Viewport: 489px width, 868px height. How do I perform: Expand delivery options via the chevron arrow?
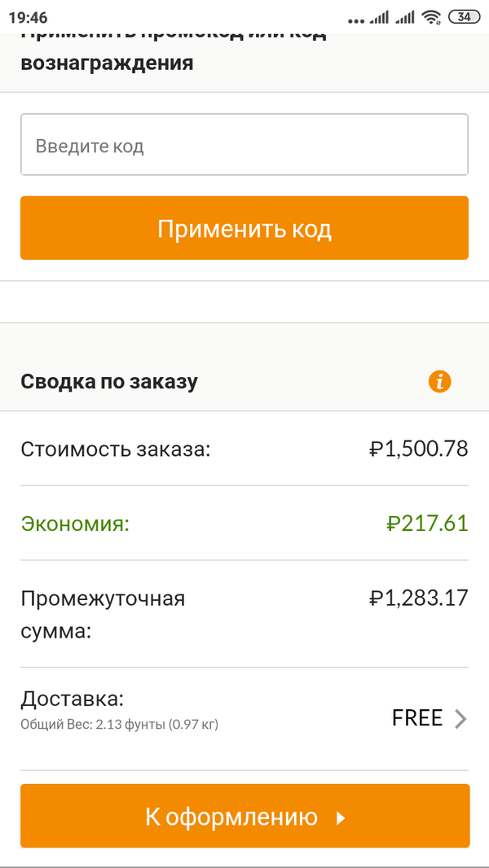point(460,718)
